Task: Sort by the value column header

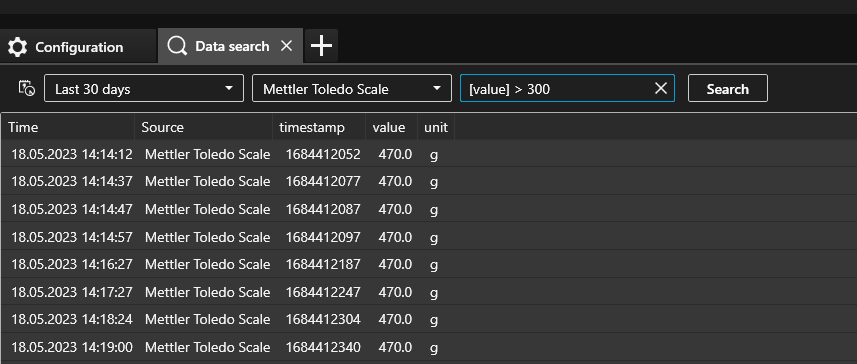Action: (x=392, y=127)
